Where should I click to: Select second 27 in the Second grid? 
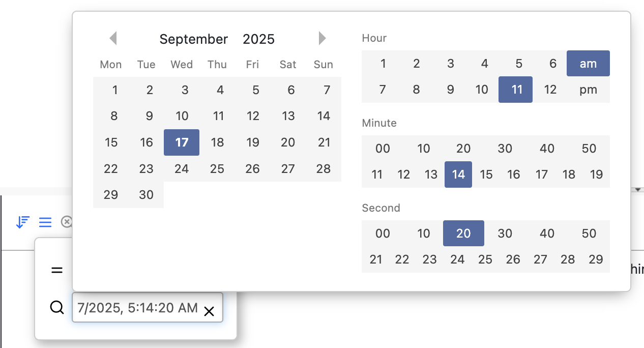pos(541,259)
